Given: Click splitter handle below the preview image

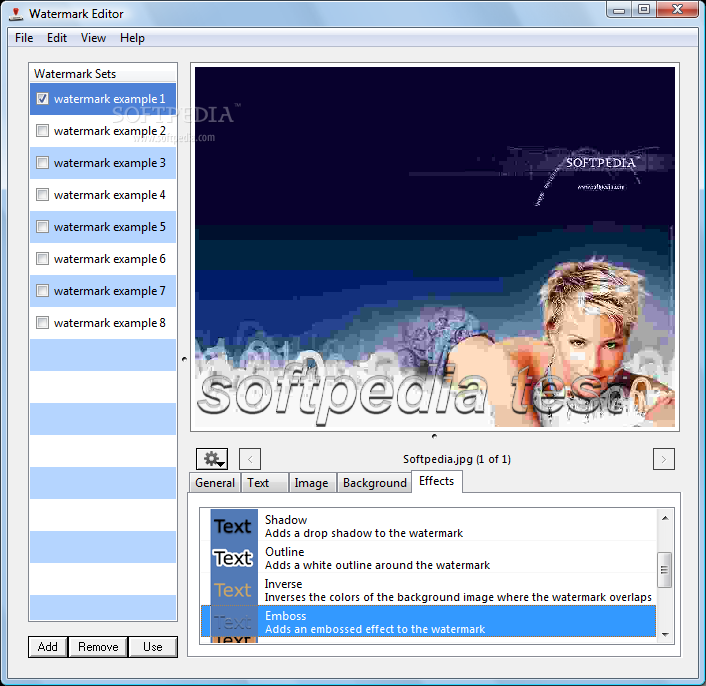Looking at the screenshot, I should click(x=434, y=436).
